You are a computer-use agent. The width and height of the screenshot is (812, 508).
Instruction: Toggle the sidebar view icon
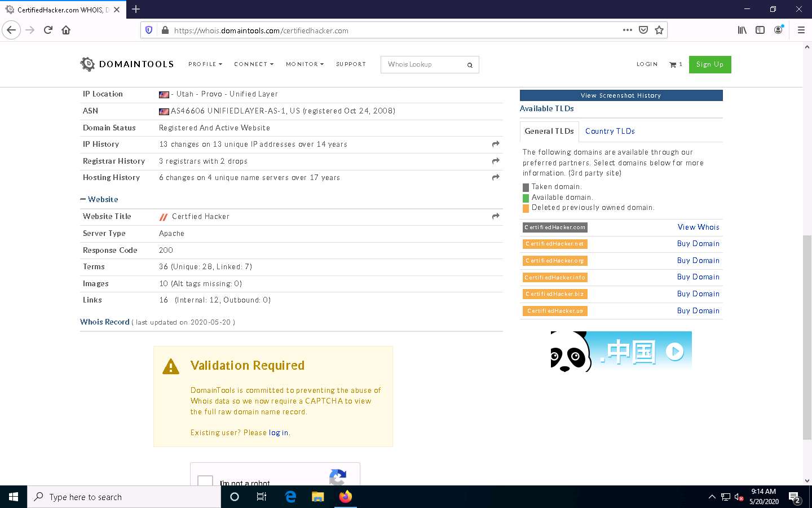(760, 30)
